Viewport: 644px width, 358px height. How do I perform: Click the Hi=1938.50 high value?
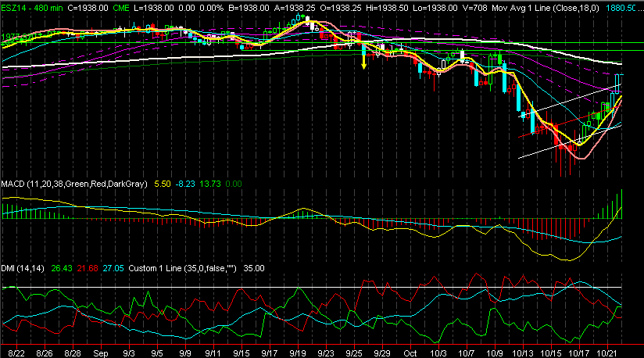click(386, 8)
